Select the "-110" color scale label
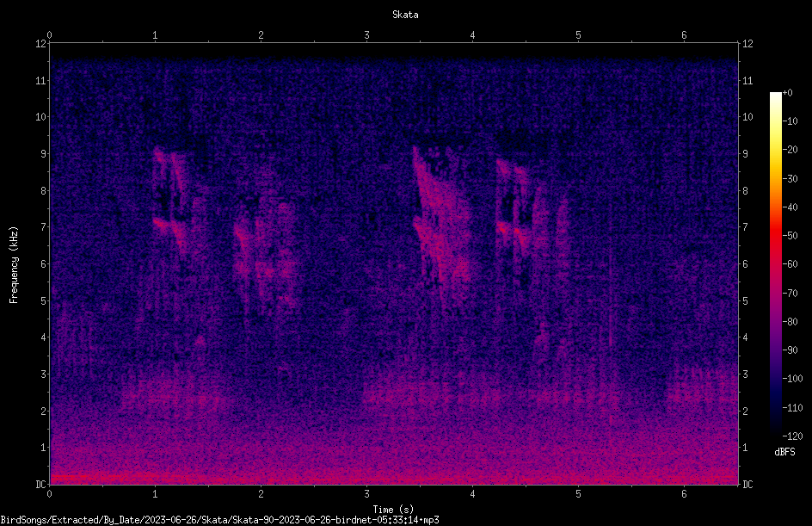This screenshot has width=812, height=526. tap(792, 408)
